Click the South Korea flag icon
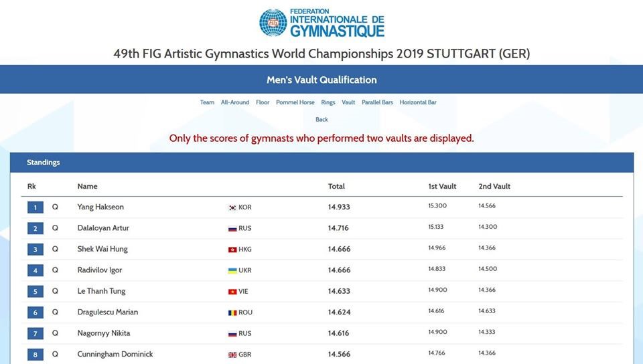Viewport: 643px width, 364px height. pos(232,207)
